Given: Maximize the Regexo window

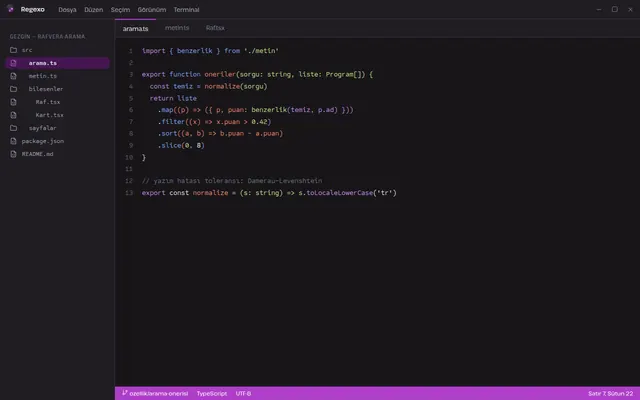Looking at the screenshot, I should [x=614, y=9].
